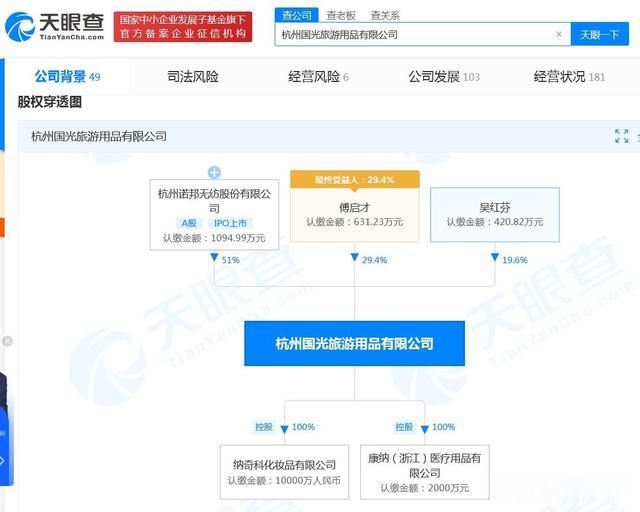Screen dimensions: 640x512
Task: Click the 认缴金额：2000万元 value
Action: tap(424, 488)
